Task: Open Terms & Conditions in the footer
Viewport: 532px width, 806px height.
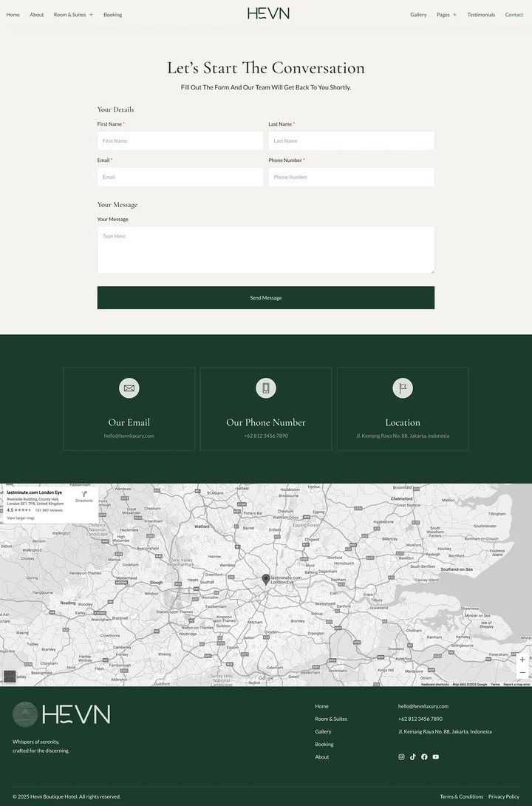Action: (x=462, y=796)
